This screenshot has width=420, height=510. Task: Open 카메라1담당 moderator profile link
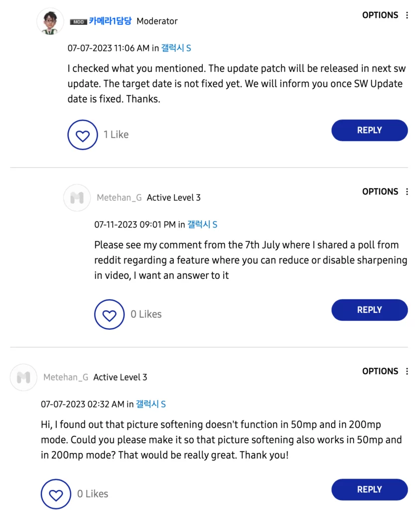coord(110,21)
